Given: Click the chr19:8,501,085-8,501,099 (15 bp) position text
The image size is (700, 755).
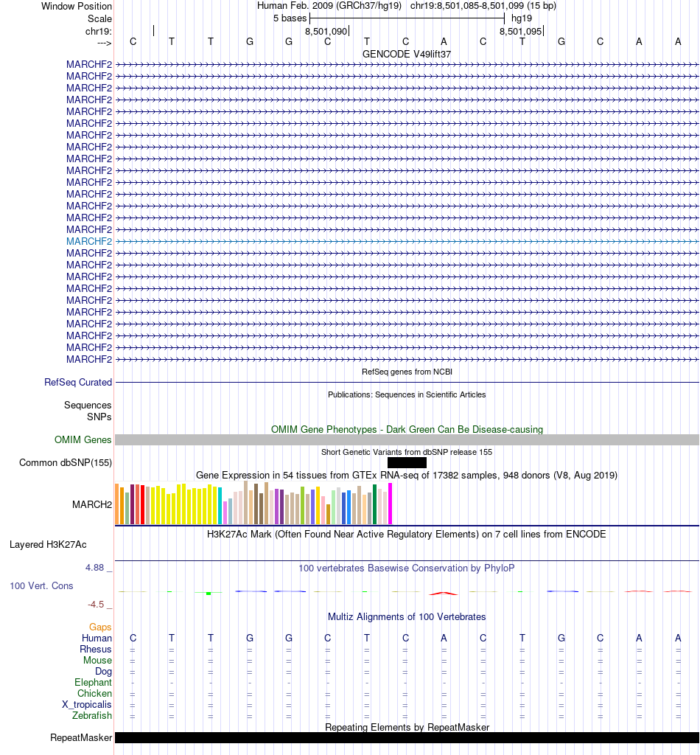Looking at the screenshot, I should pos(483,6).
